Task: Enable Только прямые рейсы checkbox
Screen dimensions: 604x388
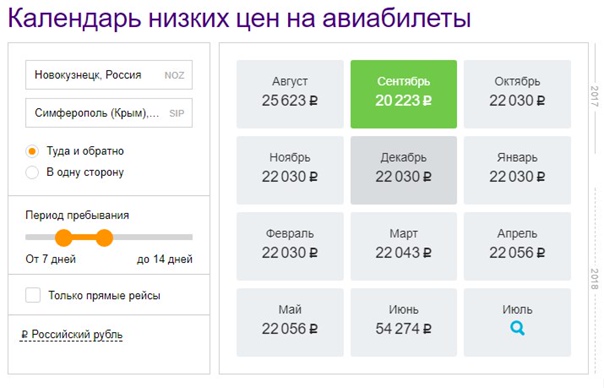Action: click(x=33, y=296)
